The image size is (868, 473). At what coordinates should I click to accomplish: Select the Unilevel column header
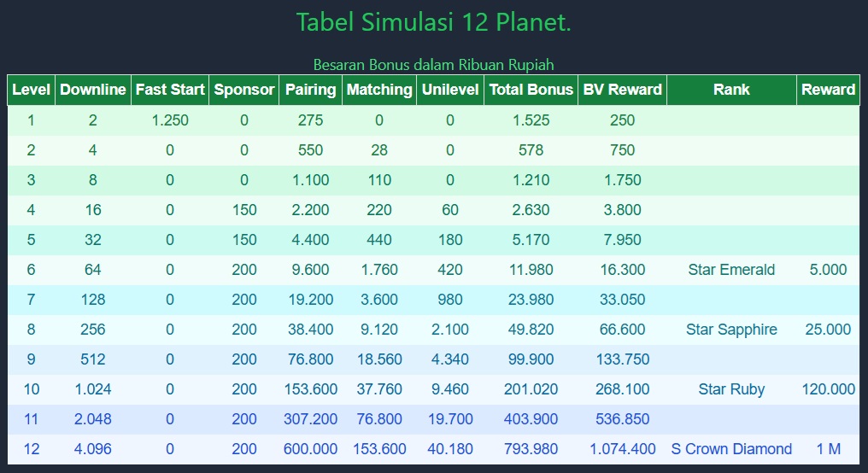click(450, 90)
